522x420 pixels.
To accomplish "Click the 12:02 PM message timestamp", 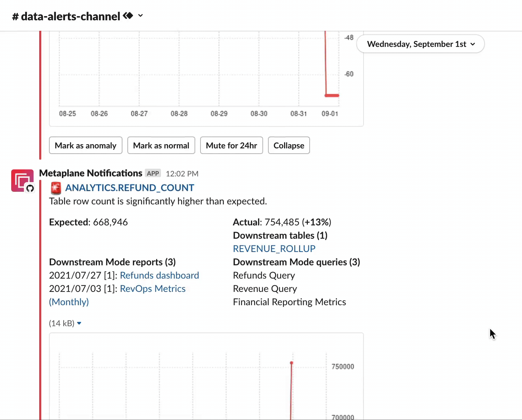I will 182,174.
